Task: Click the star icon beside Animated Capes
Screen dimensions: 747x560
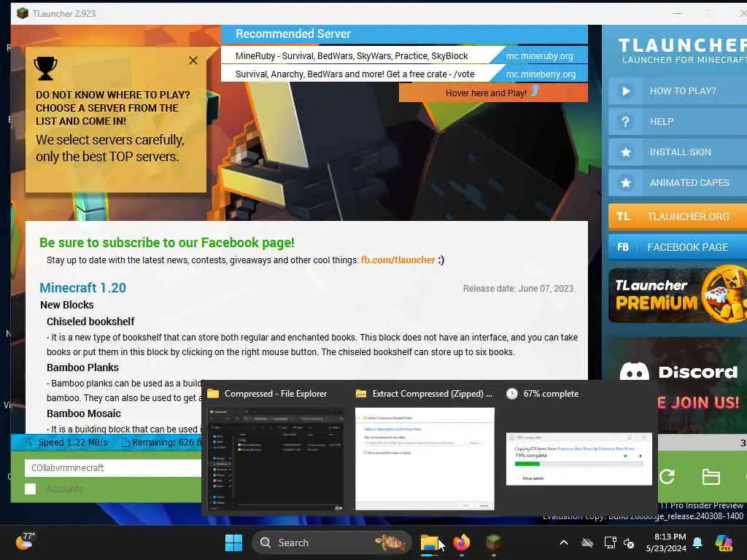Action: tap(625, 183)
